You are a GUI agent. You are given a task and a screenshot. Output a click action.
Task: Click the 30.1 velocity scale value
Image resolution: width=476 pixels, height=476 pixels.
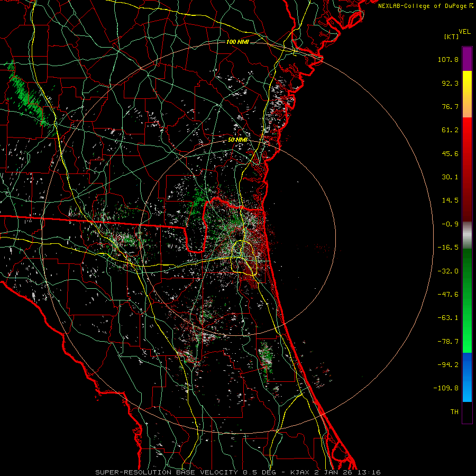point(450,177)
